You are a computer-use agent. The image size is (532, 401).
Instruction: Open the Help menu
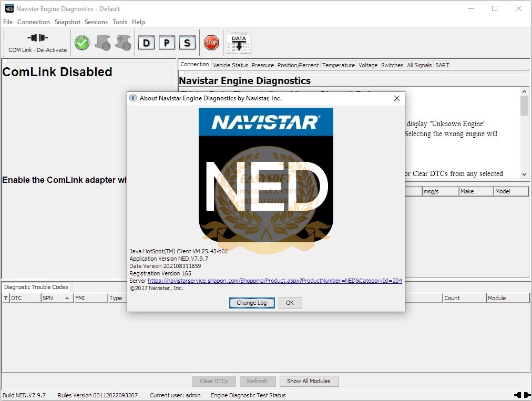tap(138, 22)
